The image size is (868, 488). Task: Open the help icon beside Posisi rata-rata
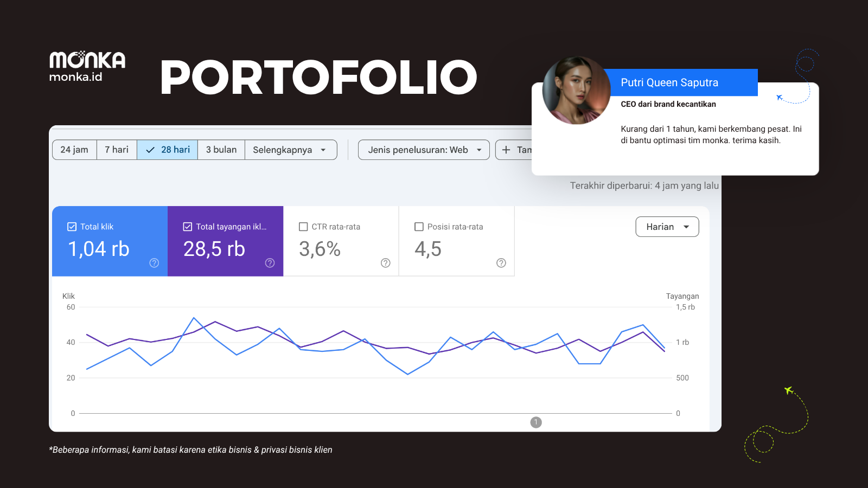(501, 263)
